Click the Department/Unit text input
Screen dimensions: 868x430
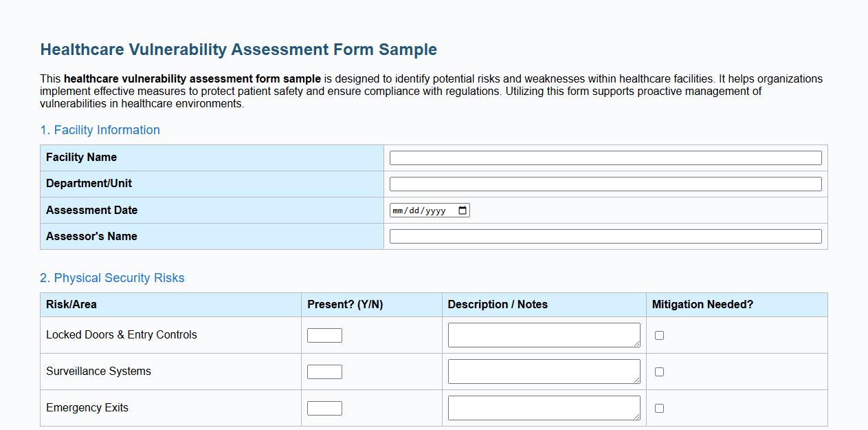[605, 183]
